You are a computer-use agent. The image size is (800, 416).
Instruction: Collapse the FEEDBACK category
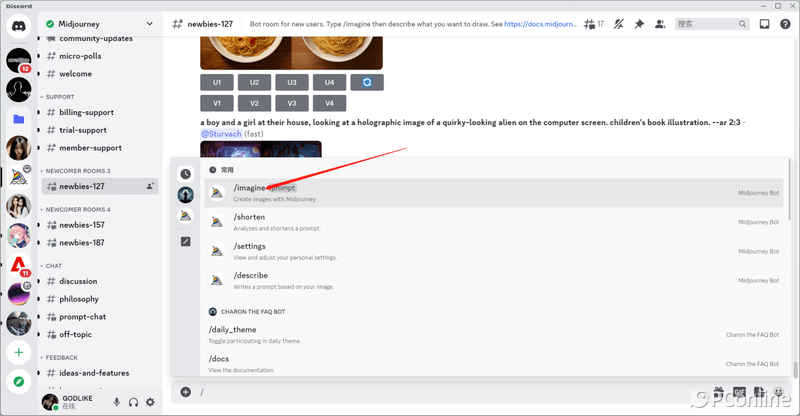pyautogui.click(x=59, y=358)
